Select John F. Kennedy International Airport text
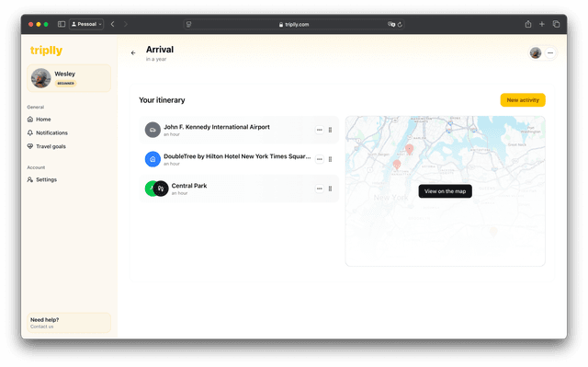 pyautogui.click(x=217, y=127)
